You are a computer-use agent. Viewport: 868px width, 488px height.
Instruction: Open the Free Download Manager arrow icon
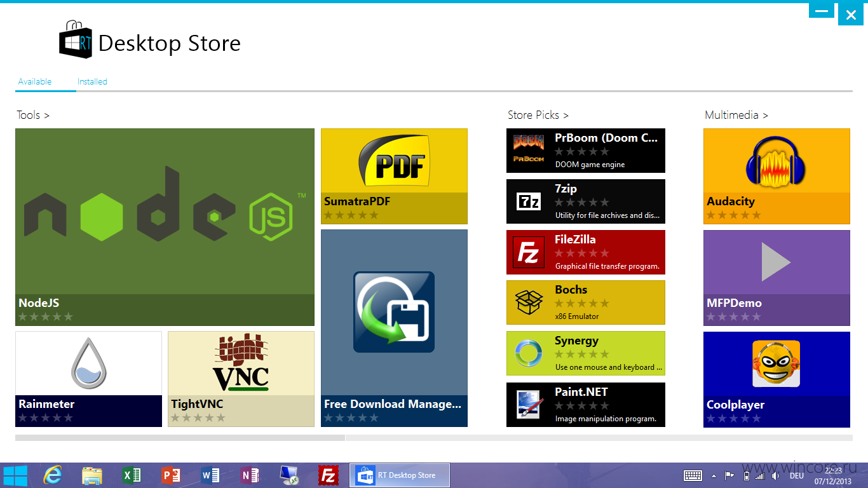click(394, 312)
